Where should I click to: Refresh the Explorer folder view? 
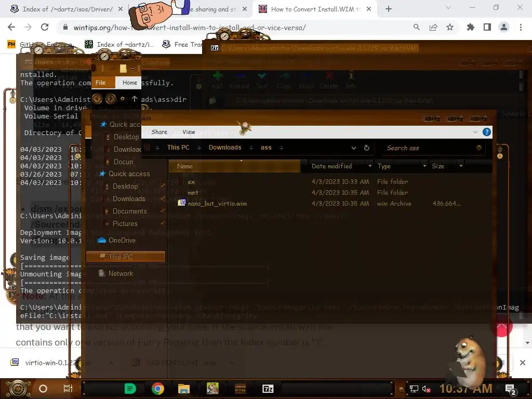(x=366, y=148)
